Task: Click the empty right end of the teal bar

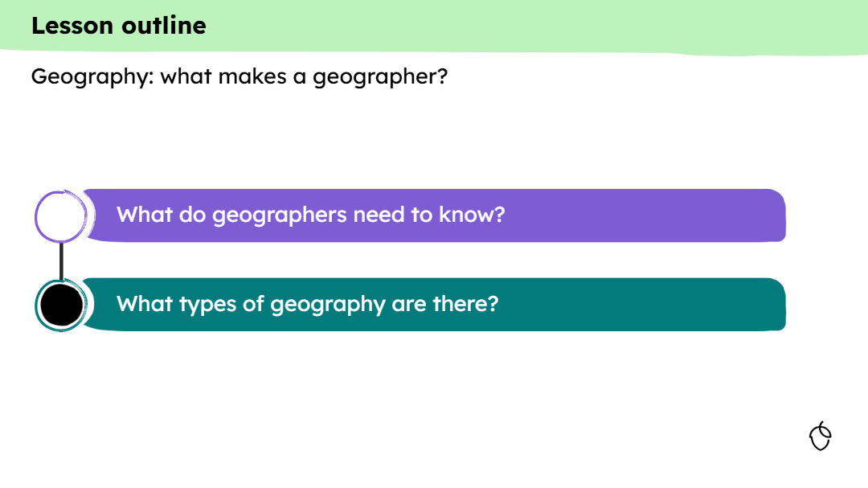Action: [683, 305]
